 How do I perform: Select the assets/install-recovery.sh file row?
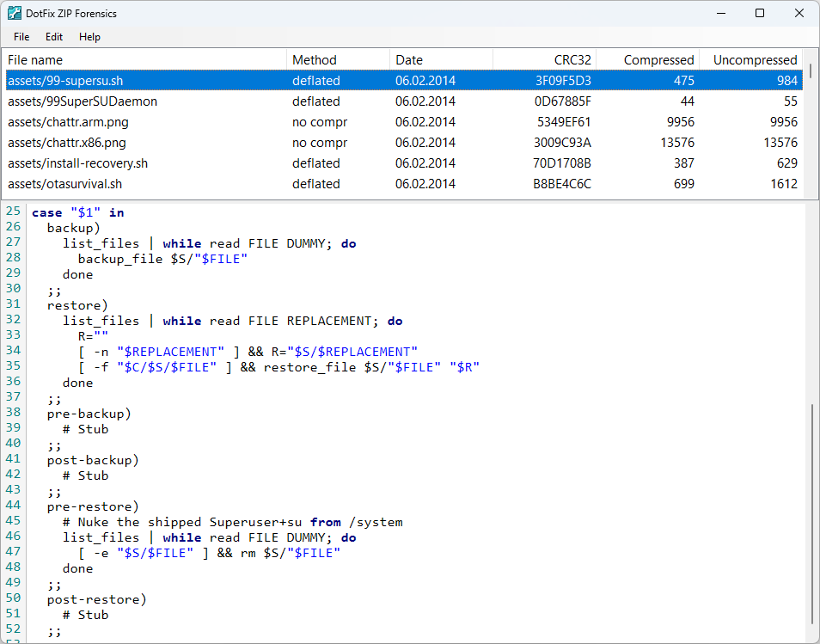pyautogui.click(x=404, y=163)
